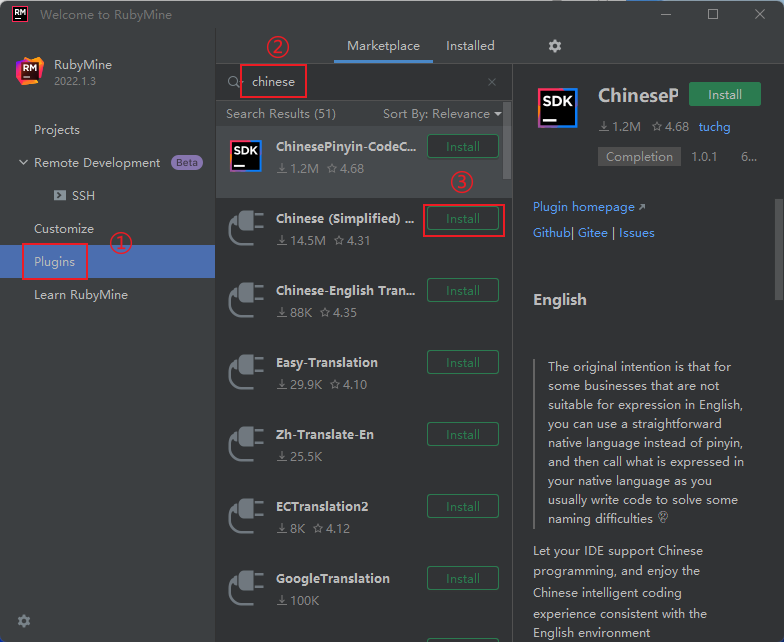Collapse the Remote Development section

23,162
